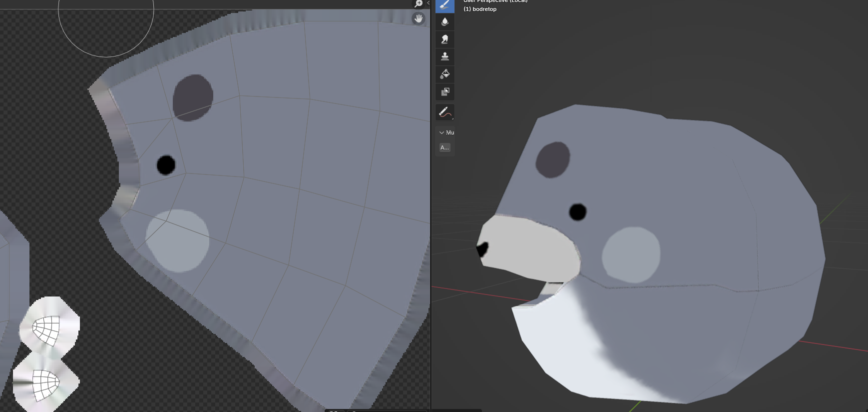Viewport: 868px width, 412px height.
Task: Click lower small UV island thumbnail
Action: [x=46, y=384]
